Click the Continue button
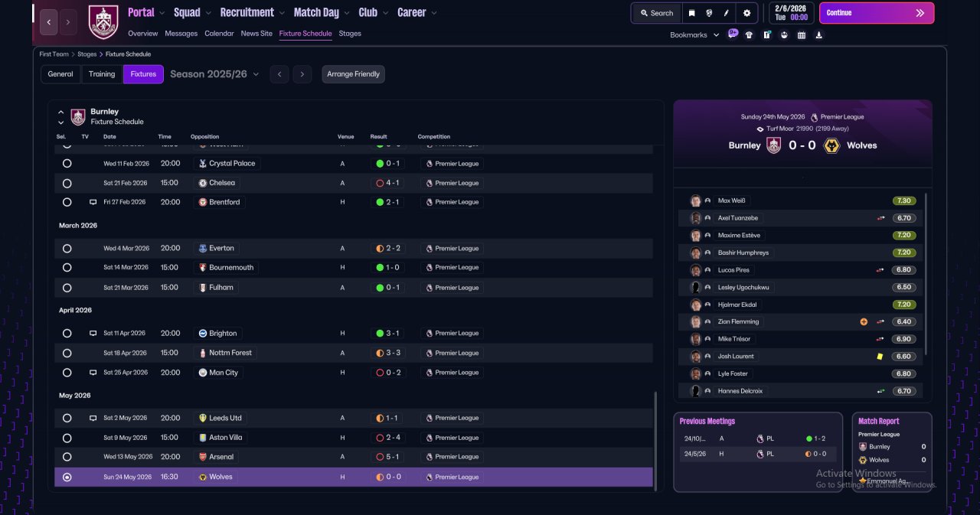Screen dimensions: 980x515 [x=877, y=13]
